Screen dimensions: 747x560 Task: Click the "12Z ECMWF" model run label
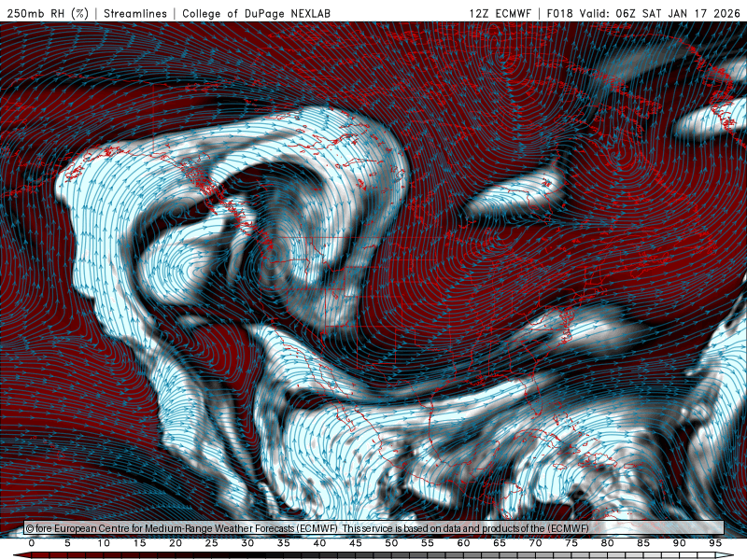500,13
